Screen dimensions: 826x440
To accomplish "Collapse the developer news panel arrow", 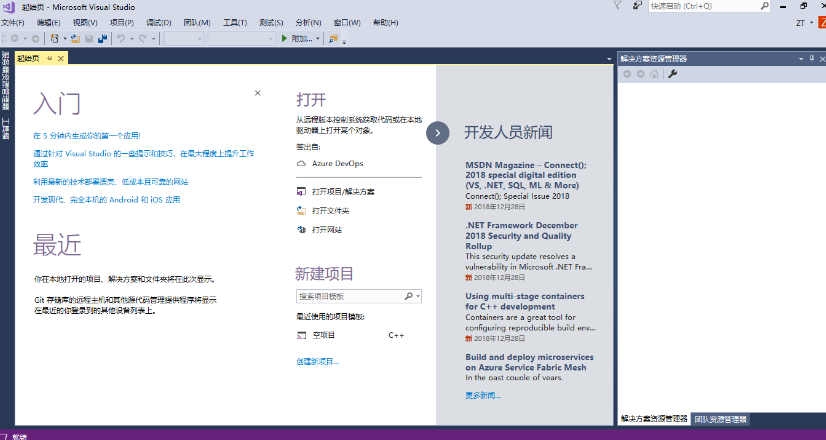I will (436, 132).
